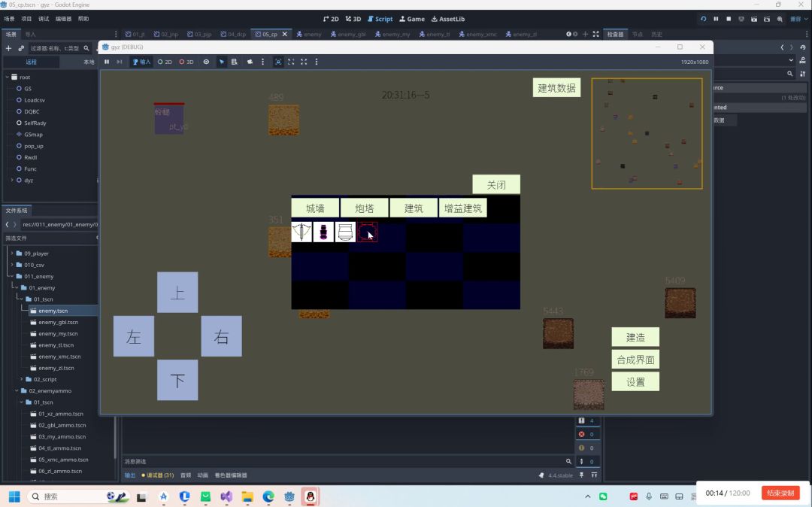Open the 调试 menu
The width and height of the screenshot is (812, 507).
pos(44,19)
